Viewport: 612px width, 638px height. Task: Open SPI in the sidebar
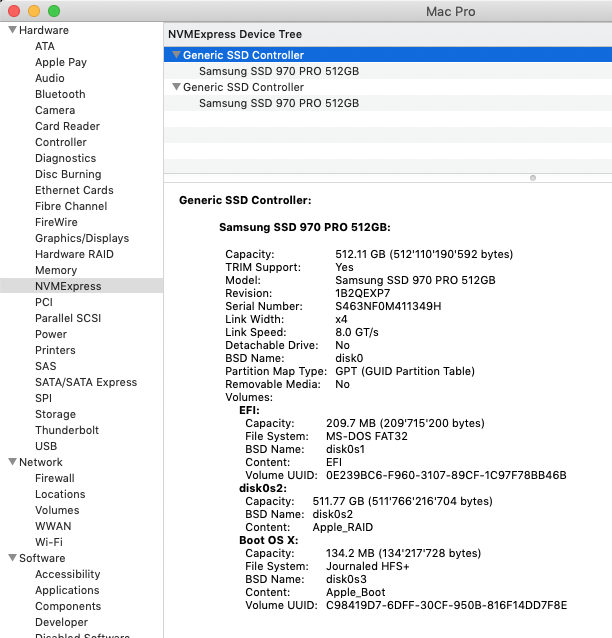click(43, 398)
